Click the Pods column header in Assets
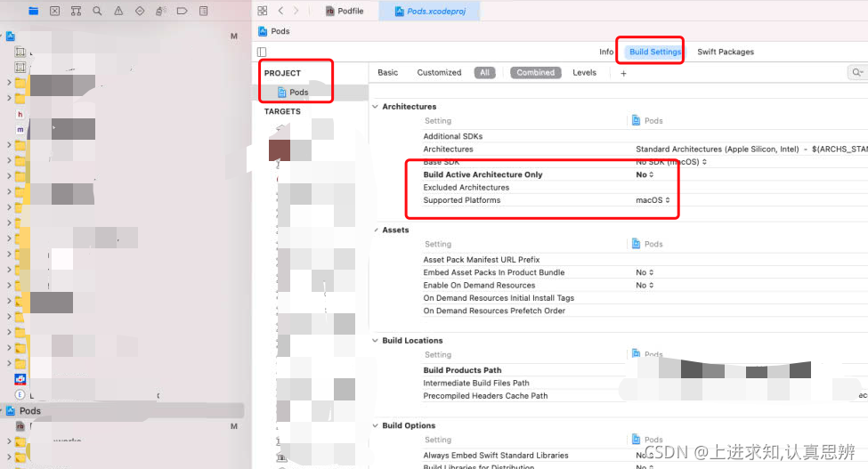868x469 pixels. pyautogui.click(x=648, y=244)
